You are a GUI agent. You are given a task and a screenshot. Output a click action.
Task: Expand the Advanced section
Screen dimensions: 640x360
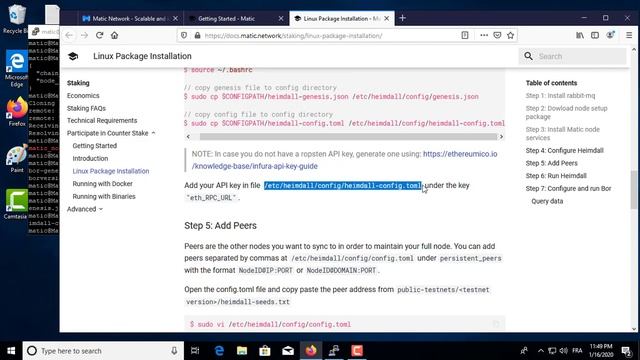[84, 209]
